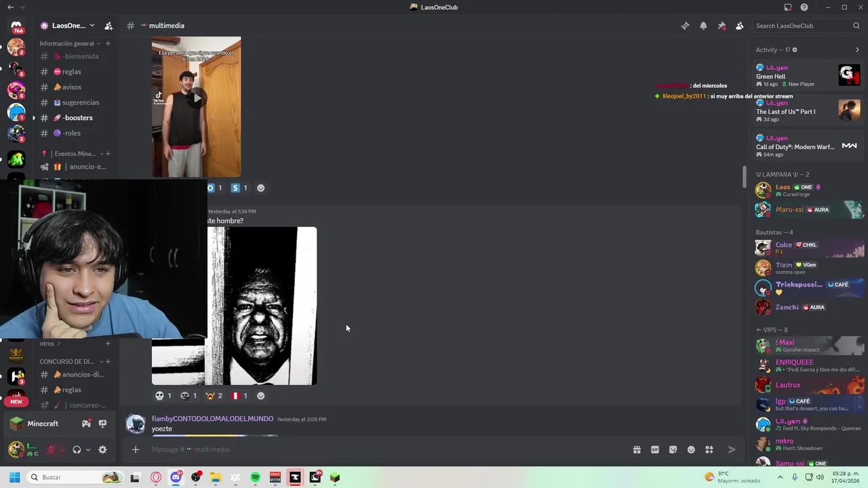Open Spotify from the taskbar
868x488 pixels.
coord(255,477)
